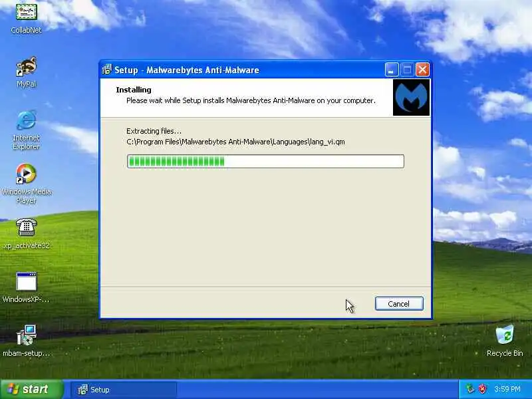The height and width of the screenshot is (399, 532).
Task: Click the green network tray icon
Action: point(470,389)
